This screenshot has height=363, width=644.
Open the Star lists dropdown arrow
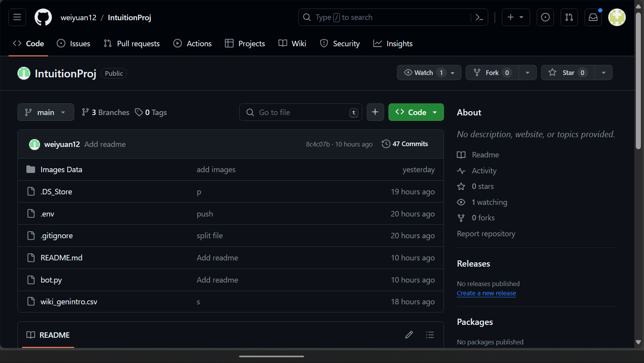click(604, 73)
